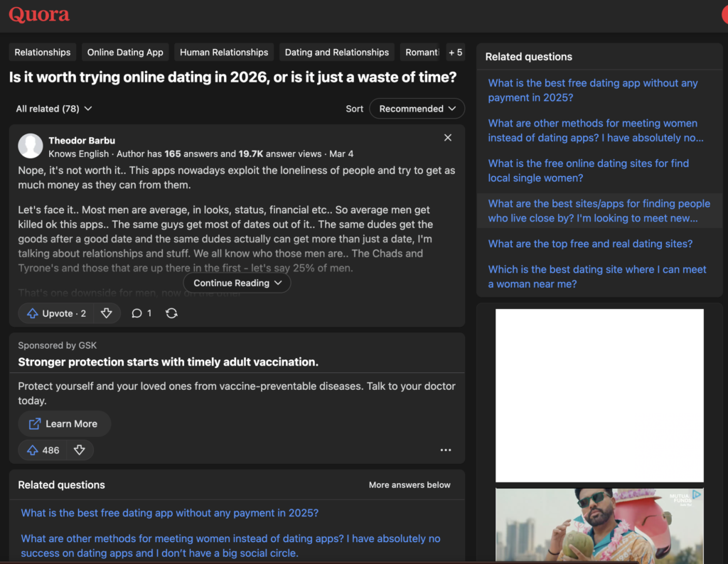Image resolution: width=728 pixels, height=564 pixels.
Task: Open sidebar question about meeting a woman near me
Action: [x=597, y=276]
